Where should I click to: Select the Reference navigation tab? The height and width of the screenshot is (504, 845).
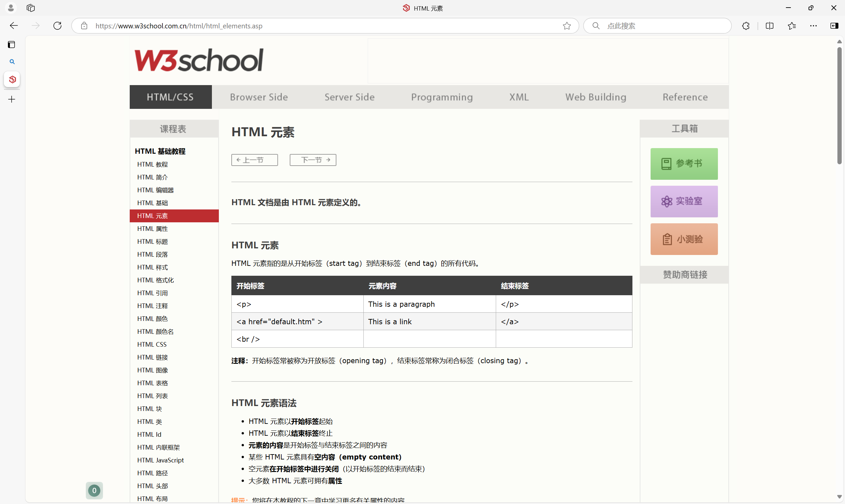pos(685,97)
